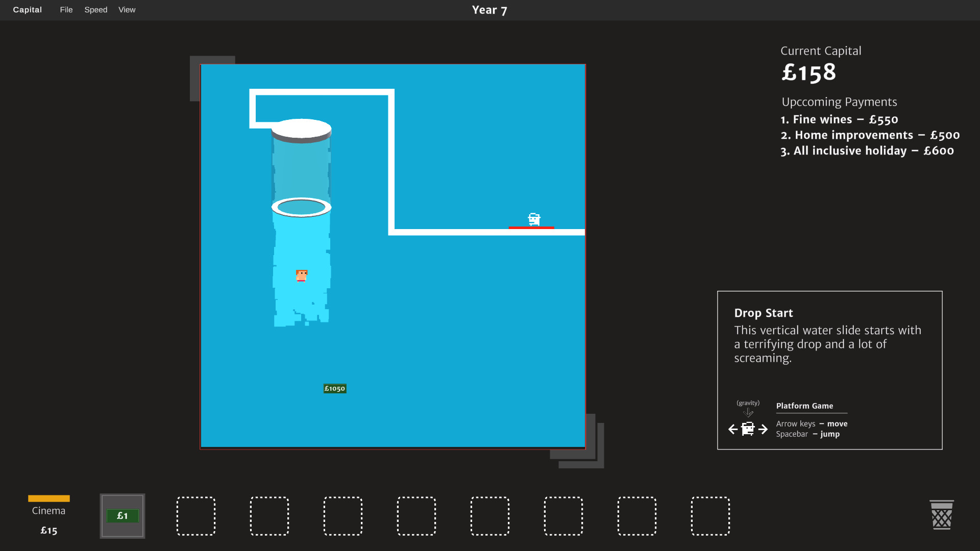
Task: Select the character on the red platform
Action: (x=534, y=218)
